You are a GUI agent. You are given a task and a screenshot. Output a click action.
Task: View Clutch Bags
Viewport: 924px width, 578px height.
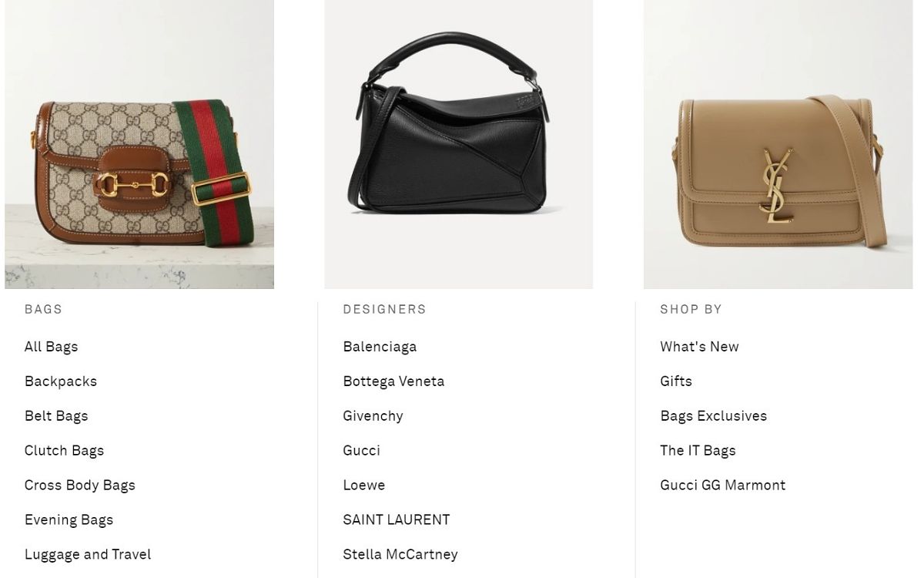point(64,451)
